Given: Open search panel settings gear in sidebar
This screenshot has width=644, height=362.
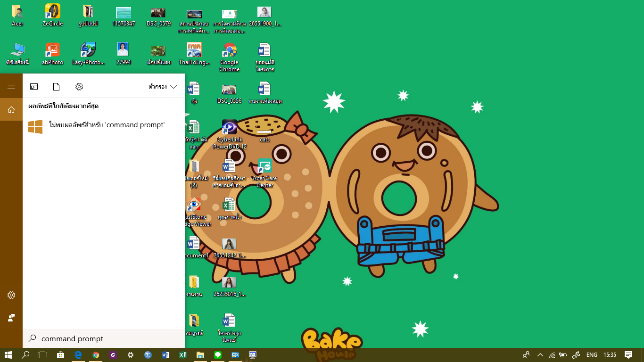Looking at the screenshot, I should click(11, 295).
